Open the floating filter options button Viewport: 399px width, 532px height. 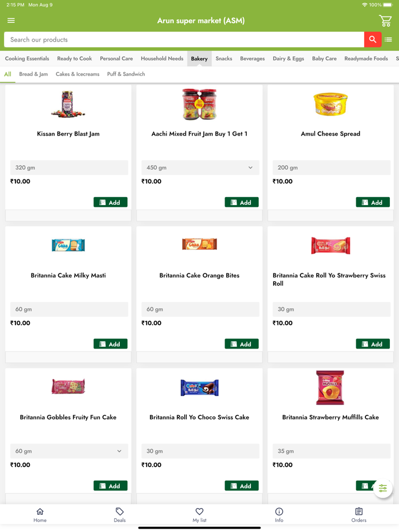[382, 488]
